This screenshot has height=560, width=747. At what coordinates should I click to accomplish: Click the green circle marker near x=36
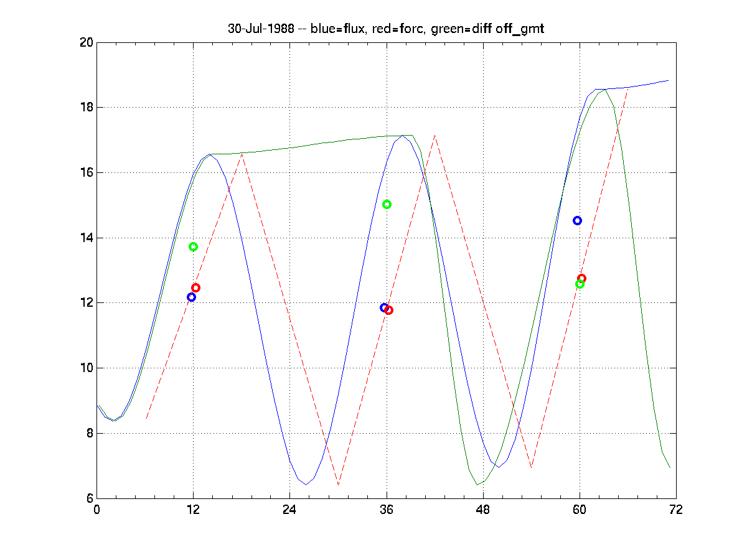coord(387,205)
